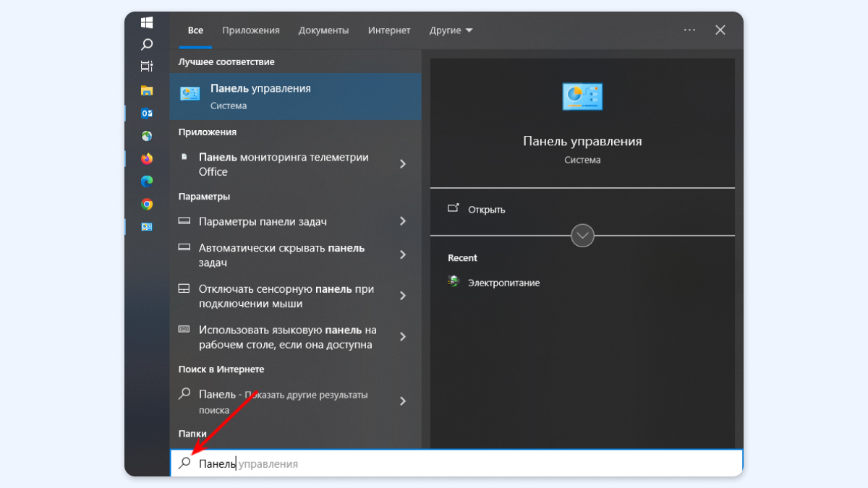
Task: Click the Windows Start button
Action: pyautogui.click(x=147, y=22)
